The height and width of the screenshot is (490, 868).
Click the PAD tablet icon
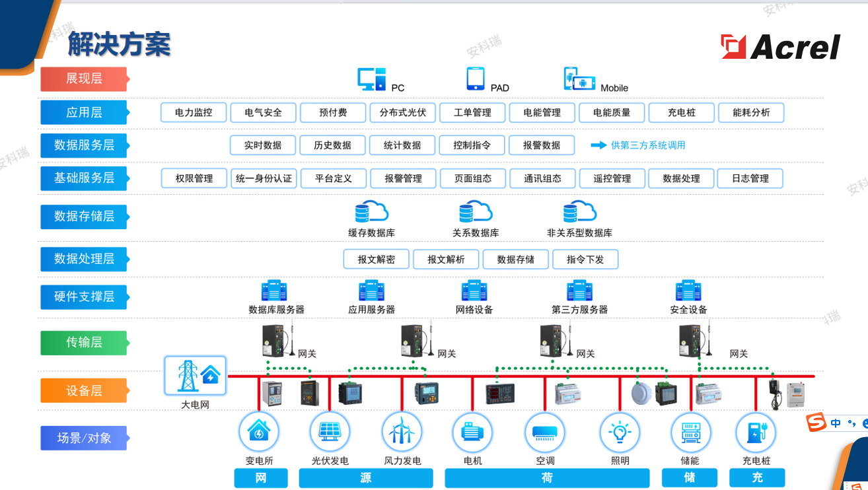pyautogui.click(x=476, y=79)
